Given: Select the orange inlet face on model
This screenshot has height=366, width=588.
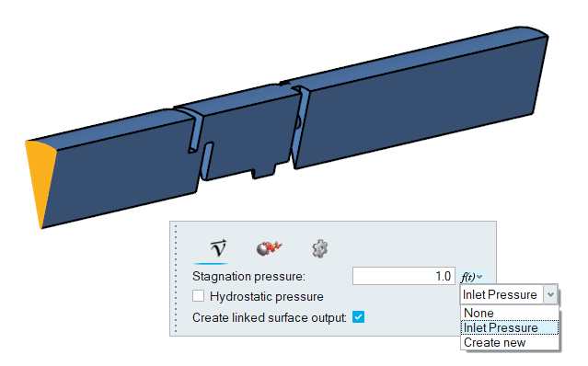Looking at the screenshot, I should point(40,181).
